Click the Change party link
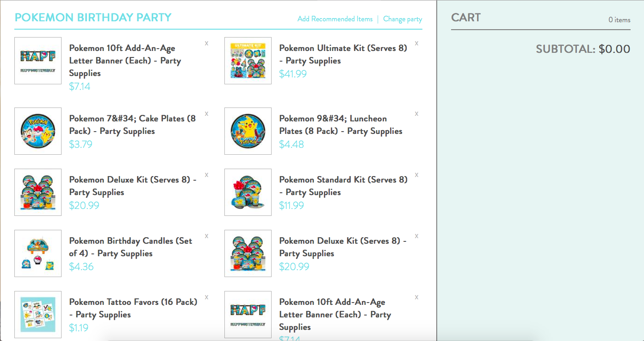The width and height of the screenshot is (644, 341). coord(402,19)
